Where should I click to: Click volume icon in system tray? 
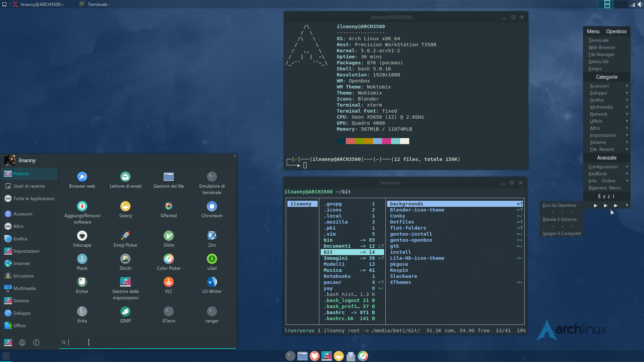click(x=640, y=4)
